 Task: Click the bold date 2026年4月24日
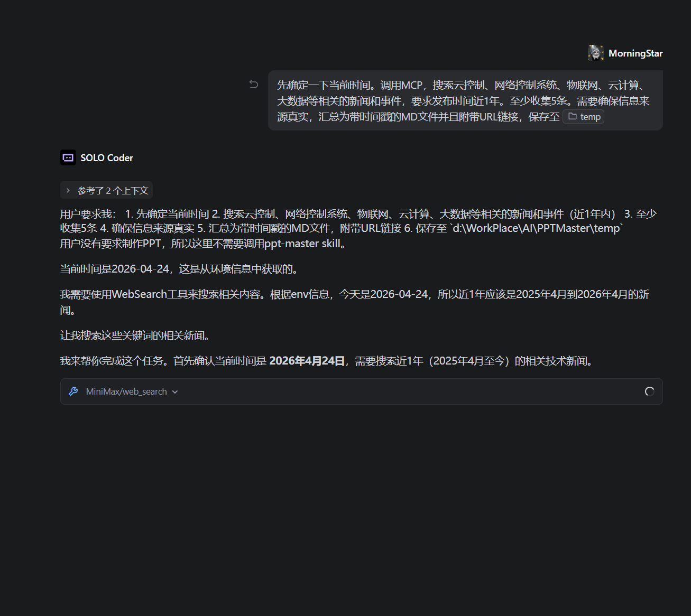(307, 361)
